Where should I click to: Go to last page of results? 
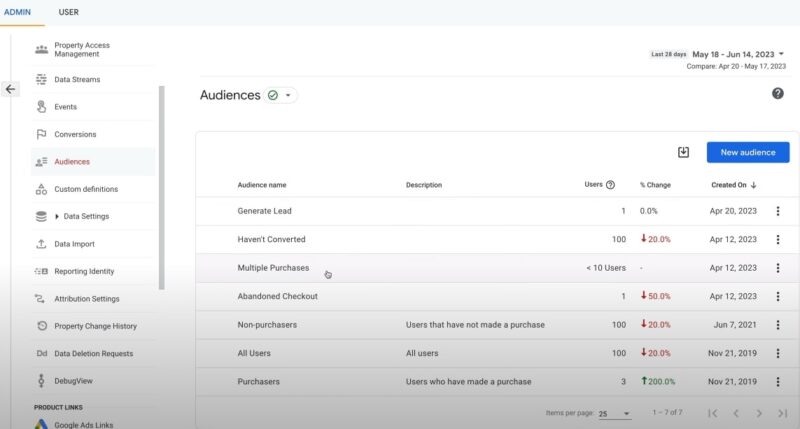(x=782, y=413)
